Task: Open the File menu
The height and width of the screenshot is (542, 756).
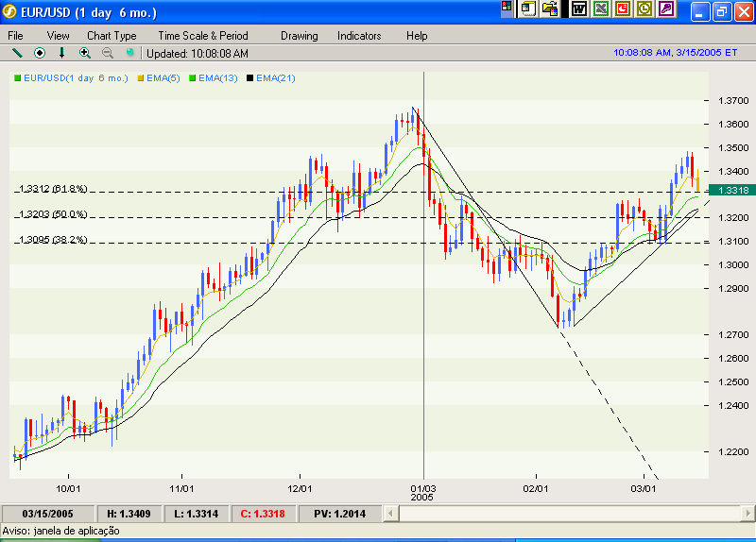Action: point(16,35)
